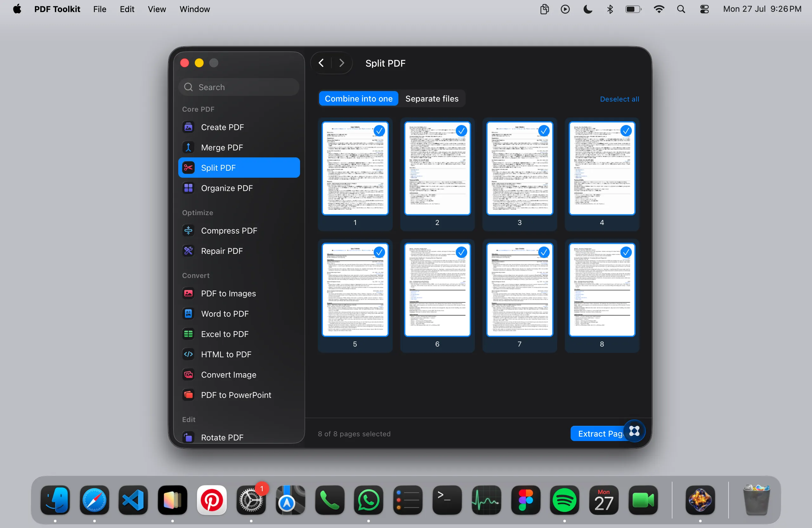This screenshot has width=812, height=528.
Task: Click the sidebar Search field
Action: (239, 87)
